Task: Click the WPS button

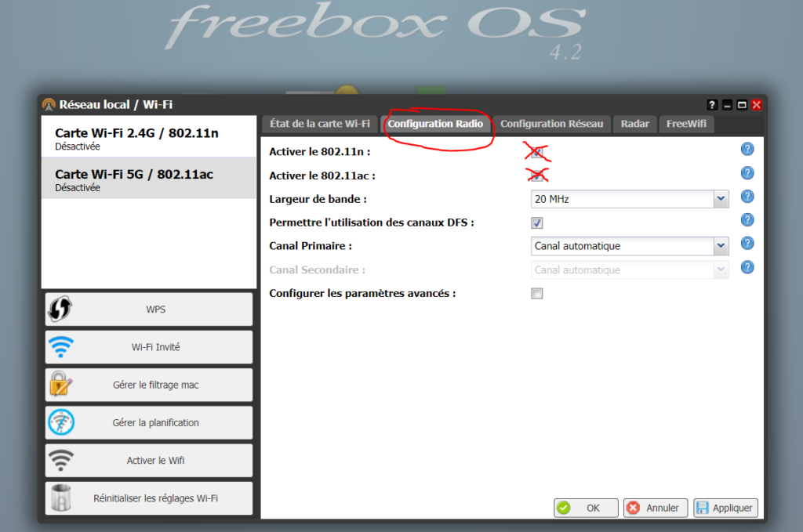Action: [149, 309]
